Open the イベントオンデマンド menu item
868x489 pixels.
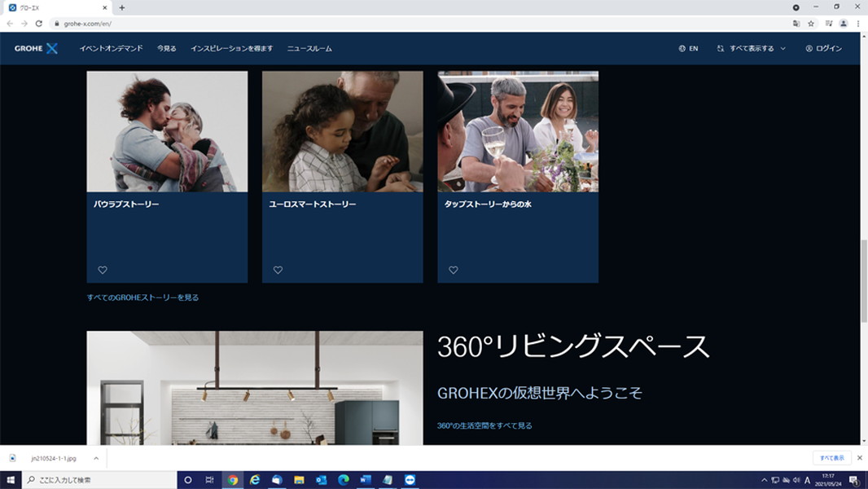click(111, 49)
